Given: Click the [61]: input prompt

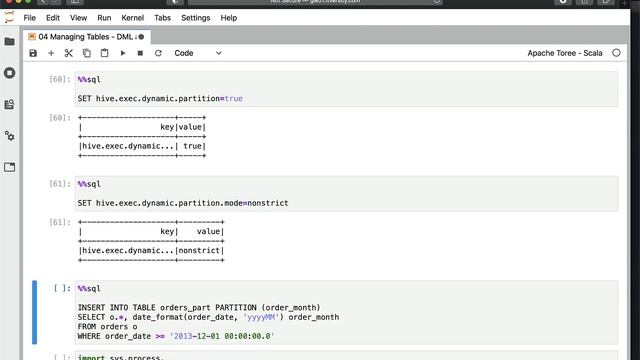Looking at the screenshot, I should [60, 184].
